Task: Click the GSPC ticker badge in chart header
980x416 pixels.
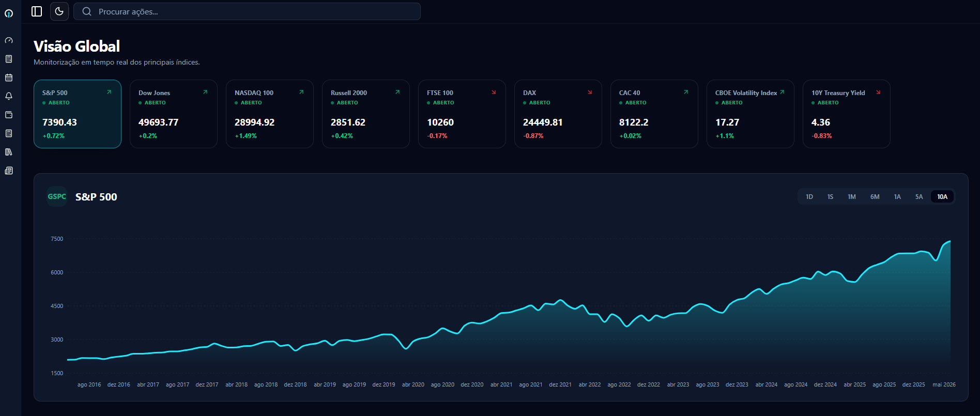Action: (x=57, y=196)
